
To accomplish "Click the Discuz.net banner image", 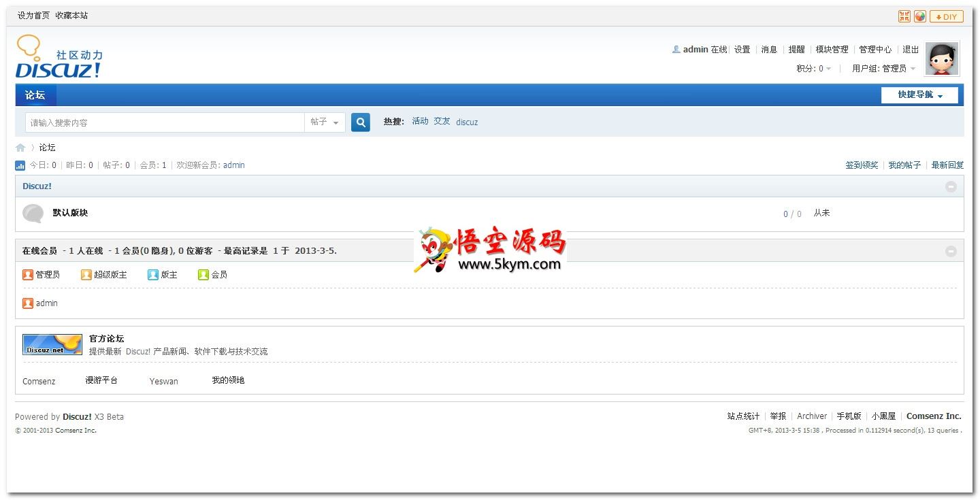I will (52, 344).
